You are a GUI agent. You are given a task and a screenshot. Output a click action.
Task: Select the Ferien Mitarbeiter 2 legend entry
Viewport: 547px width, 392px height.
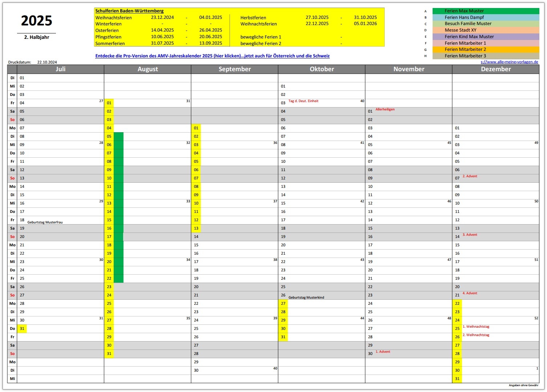pos(486,49)
